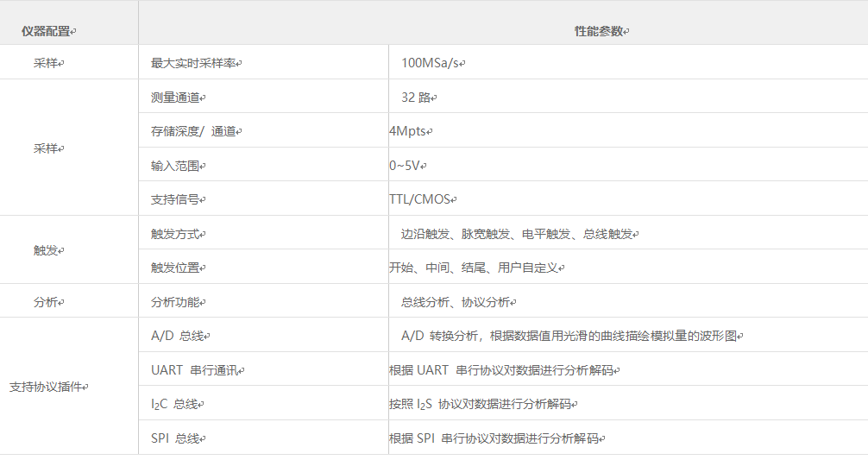
Task: Click the TTL/CMOS value text
Action: point(422,199)
